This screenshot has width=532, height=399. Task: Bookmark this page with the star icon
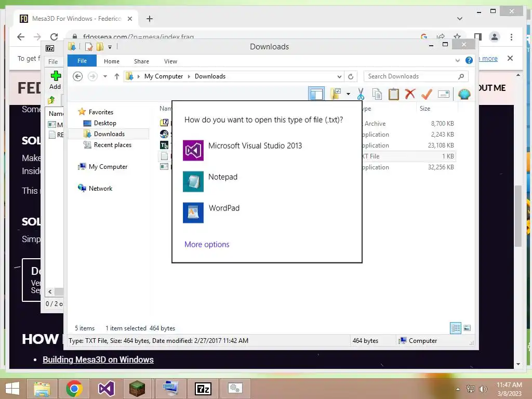457,37
